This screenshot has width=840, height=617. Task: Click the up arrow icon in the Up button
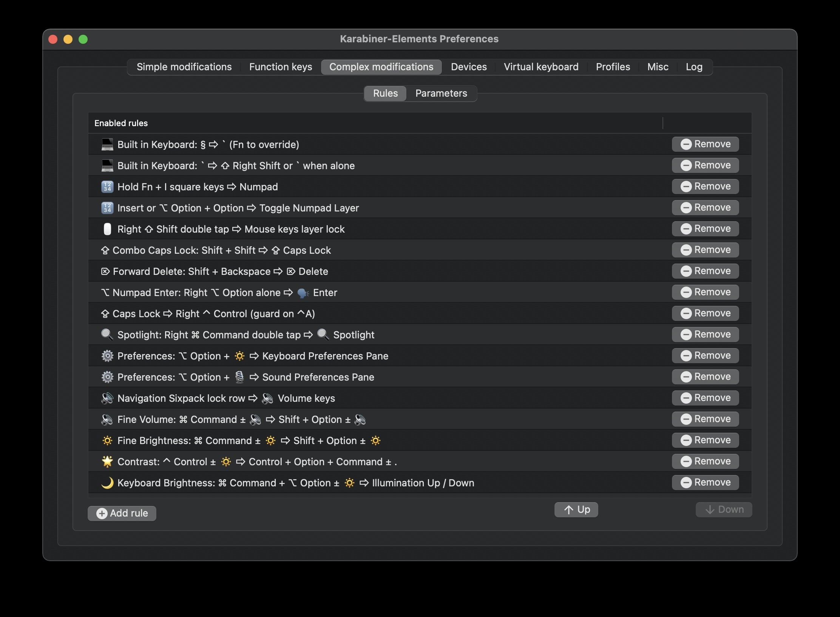pyautogui.click(x=569, y=510)
